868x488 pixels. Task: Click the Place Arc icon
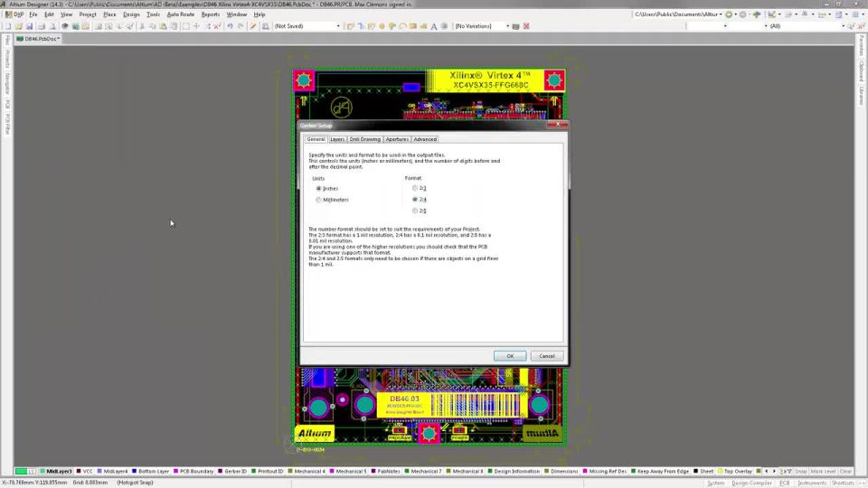403,26
